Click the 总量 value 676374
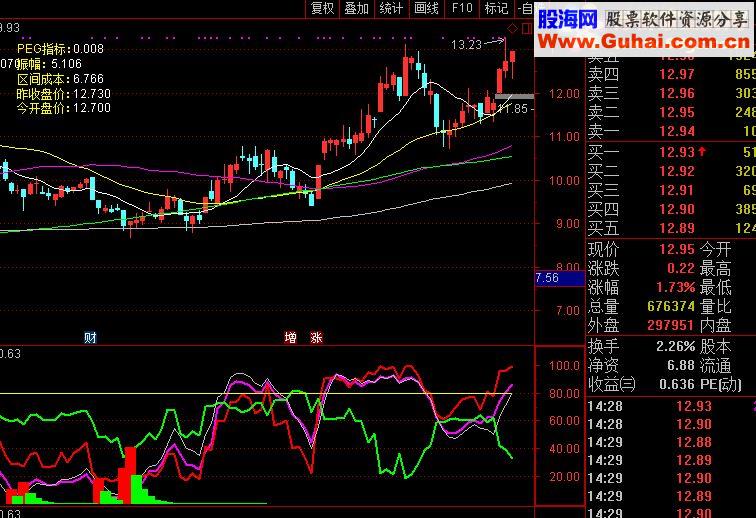The width and height of the screenshot is (756, 518). pos(671,306)
